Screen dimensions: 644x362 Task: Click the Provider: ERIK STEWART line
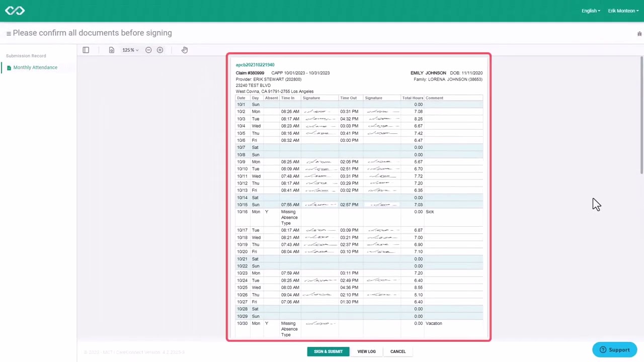[269, 79]
